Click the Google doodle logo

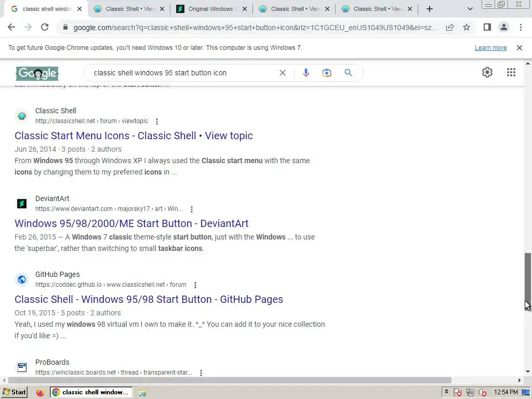click(37, 73)
